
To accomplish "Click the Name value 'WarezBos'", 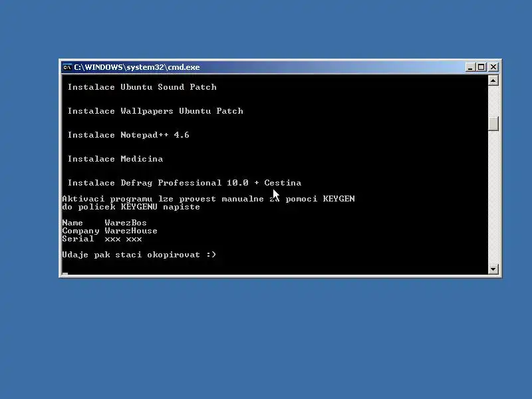I will 126,223.
